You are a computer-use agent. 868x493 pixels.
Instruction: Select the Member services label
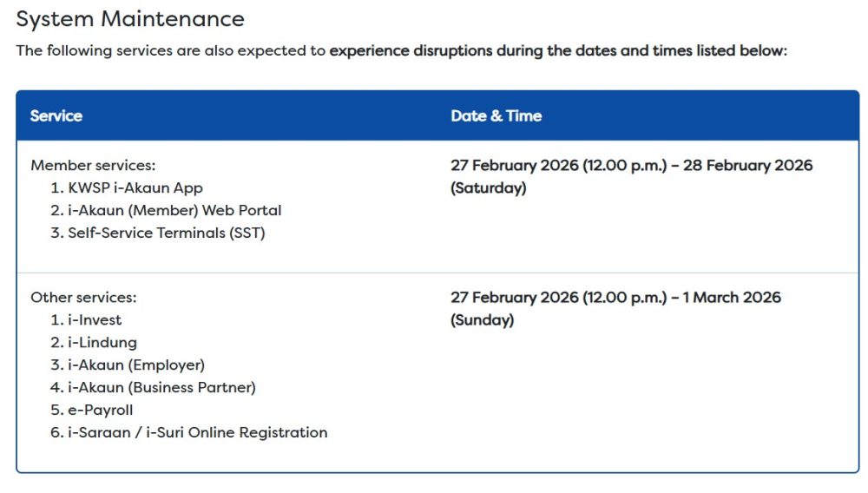[x=93, y=165]
